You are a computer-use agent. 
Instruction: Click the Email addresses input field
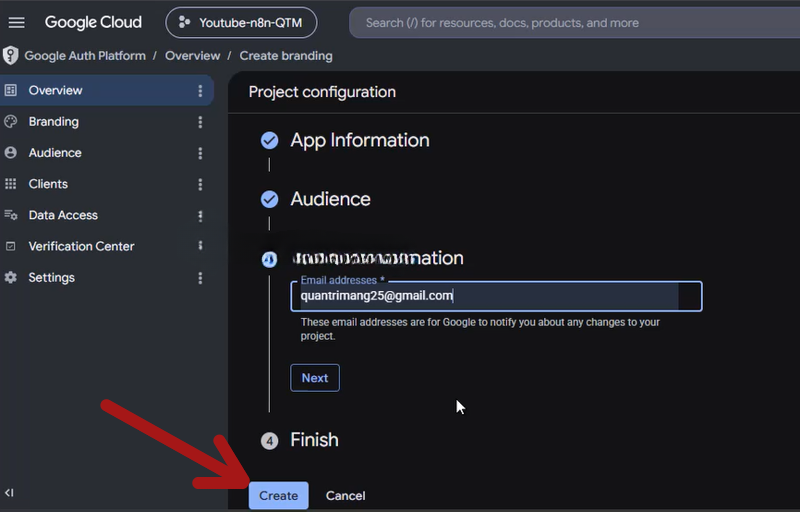pyautogui.click(x=496, y=296)
